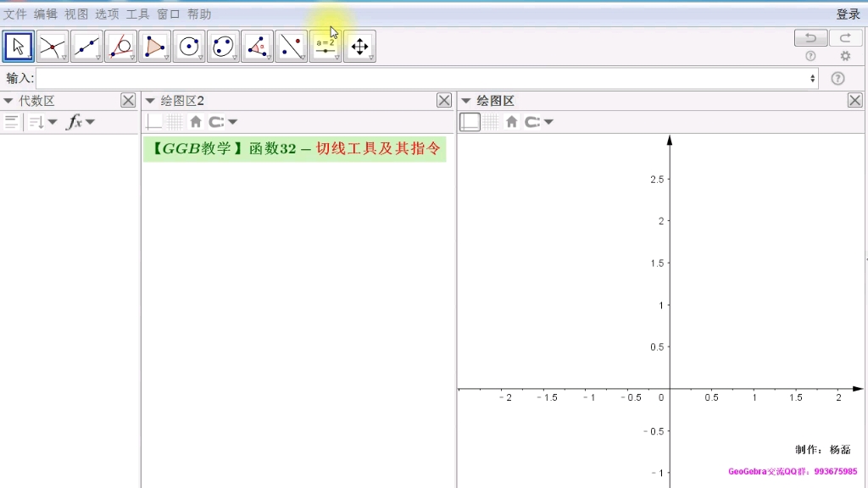Viewport: 868px width, 488px height.
Task: Choose the Ellipse conic tool
Action: click(222, 46)
